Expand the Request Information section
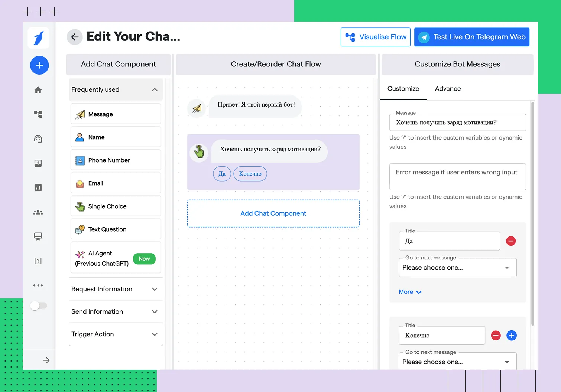Viewport: 561px width, 392px height. click(155, 289)
